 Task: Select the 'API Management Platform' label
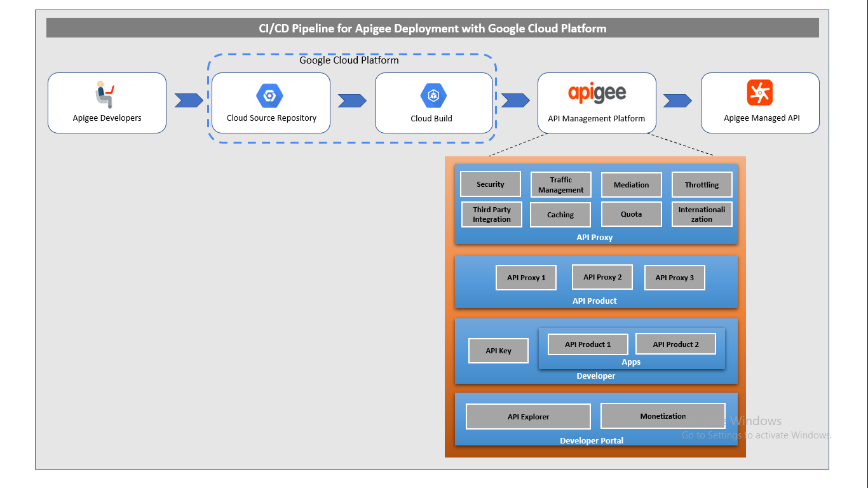(597, 119)
